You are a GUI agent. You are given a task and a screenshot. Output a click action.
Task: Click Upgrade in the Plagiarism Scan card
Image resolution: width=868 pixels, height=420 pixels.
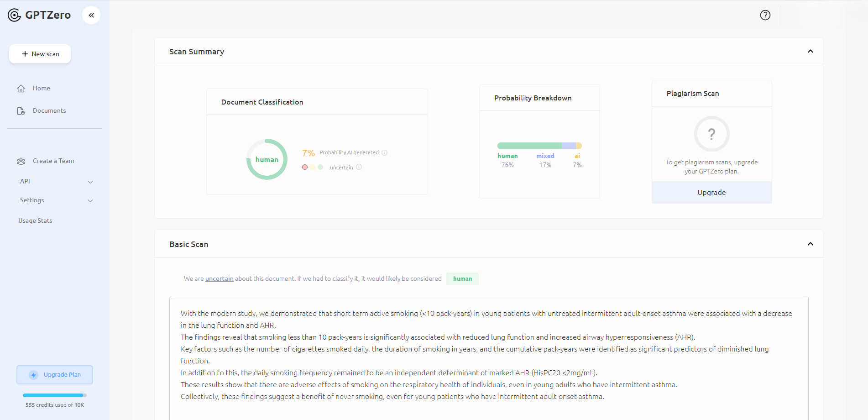[711, 192]
